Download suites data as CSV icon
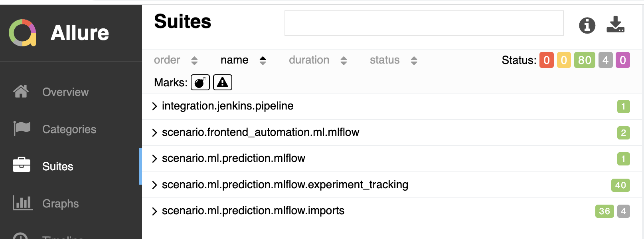This screenshot has width=644, height=239. click(615, 24)
